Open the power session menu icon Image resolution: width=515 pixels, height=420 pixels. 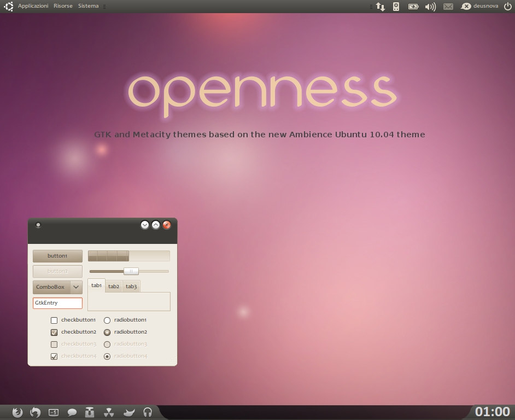coord(508,6)
